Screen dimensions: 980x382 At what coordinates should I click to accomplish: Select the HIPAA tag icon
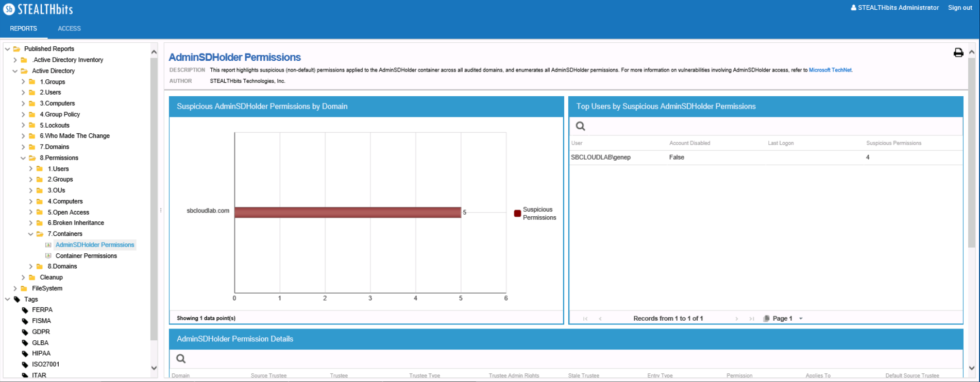pos(25,354)
